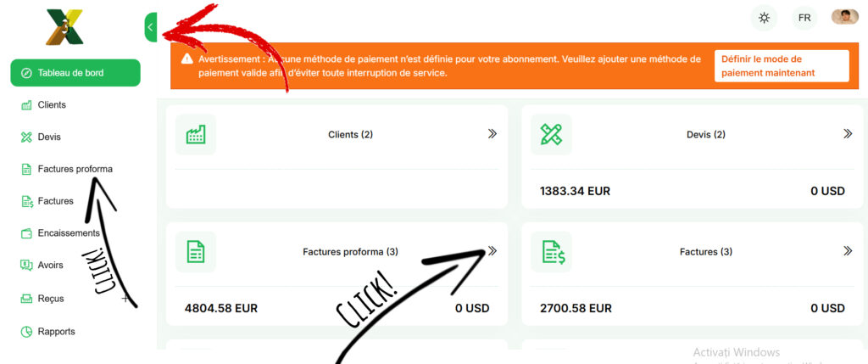Viewport: 868px width, 364px height.
Task: Click the Rapports pie chart icon
Action: click(x=26, y=332)
